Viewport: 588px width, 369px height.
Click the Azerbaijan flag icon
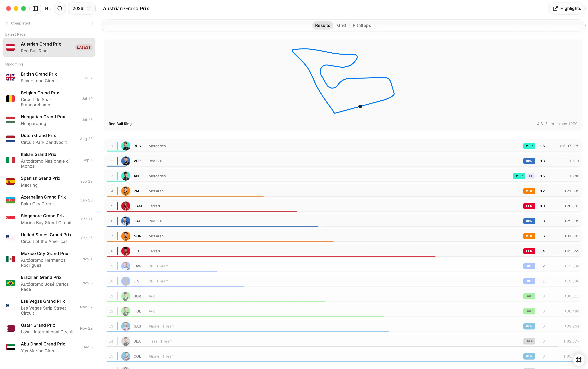10,200
